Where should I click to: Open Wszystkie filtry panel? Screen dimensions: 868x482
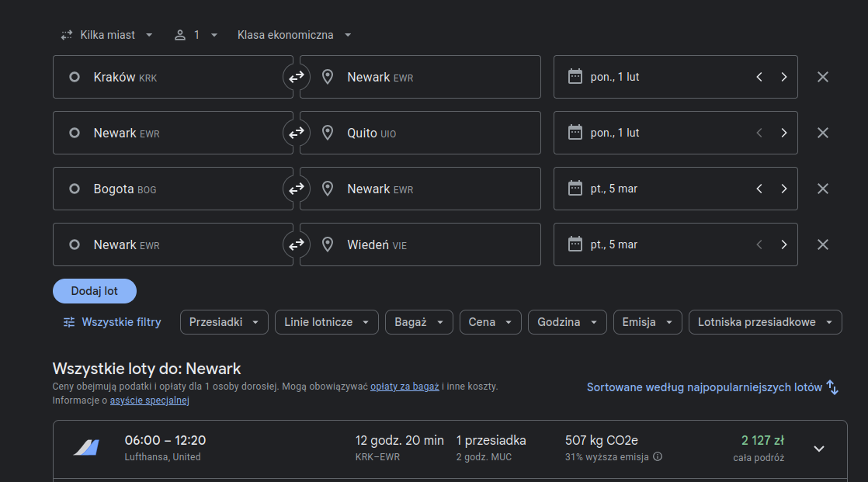tap(113, 322)
